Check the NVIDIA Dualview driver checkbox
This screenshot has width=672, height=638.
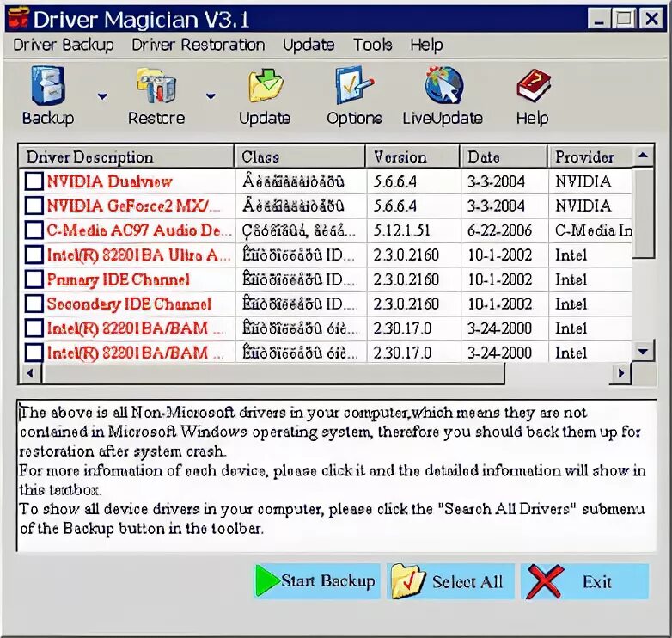click(34, 181)
